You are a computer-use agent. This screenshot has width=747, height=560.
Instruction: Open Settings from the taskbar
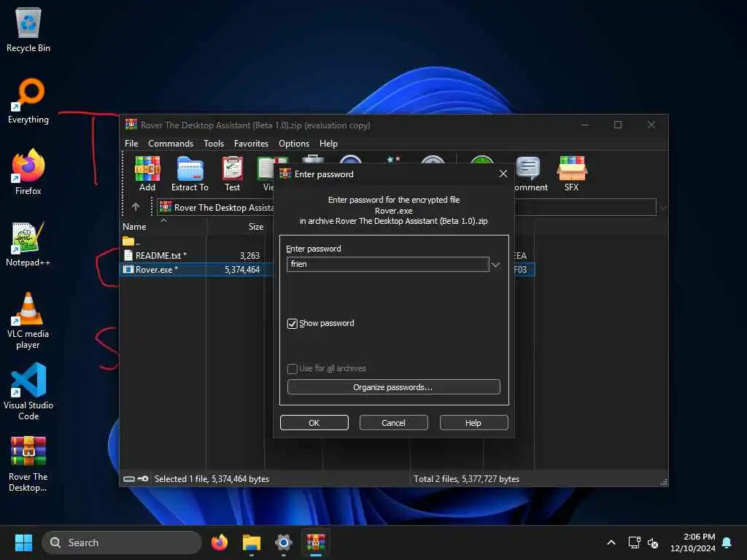point(284,542)
